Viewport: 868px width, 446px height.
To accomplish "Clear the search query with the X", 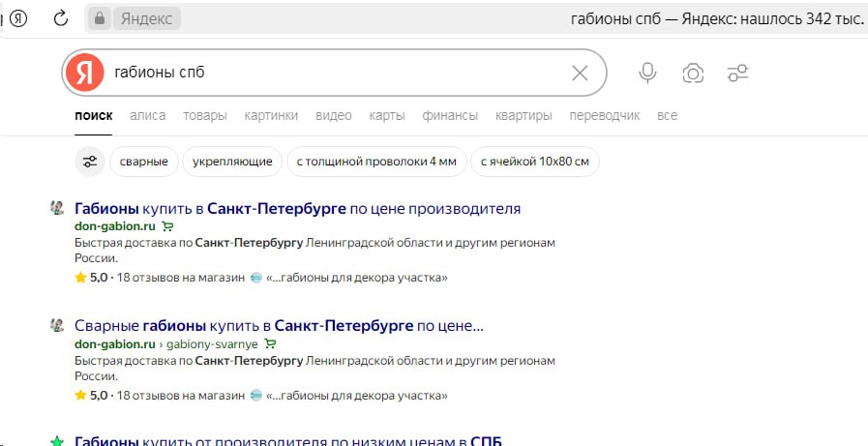I will click(580, 73).
